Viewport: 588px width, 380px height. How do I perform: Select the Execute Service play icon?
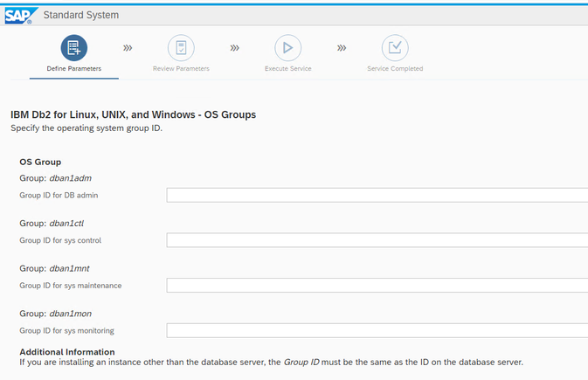point(288,48)
